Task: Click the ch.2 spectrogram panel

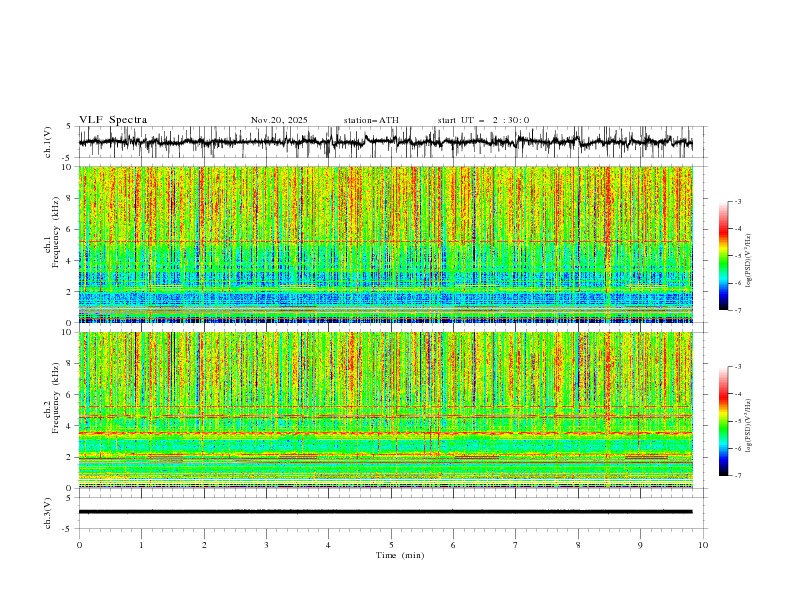Action: click(x=385, y=410)
